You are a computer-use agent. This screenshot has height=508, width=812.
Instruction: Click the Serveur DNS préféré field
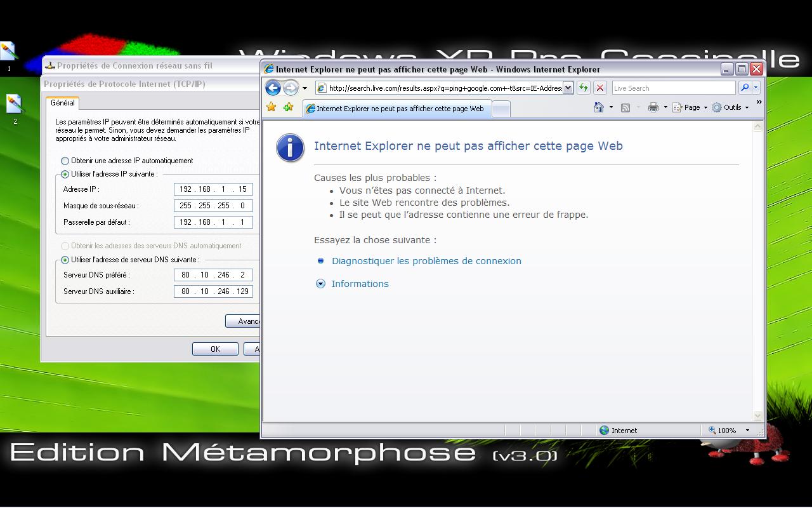[213, 275]
